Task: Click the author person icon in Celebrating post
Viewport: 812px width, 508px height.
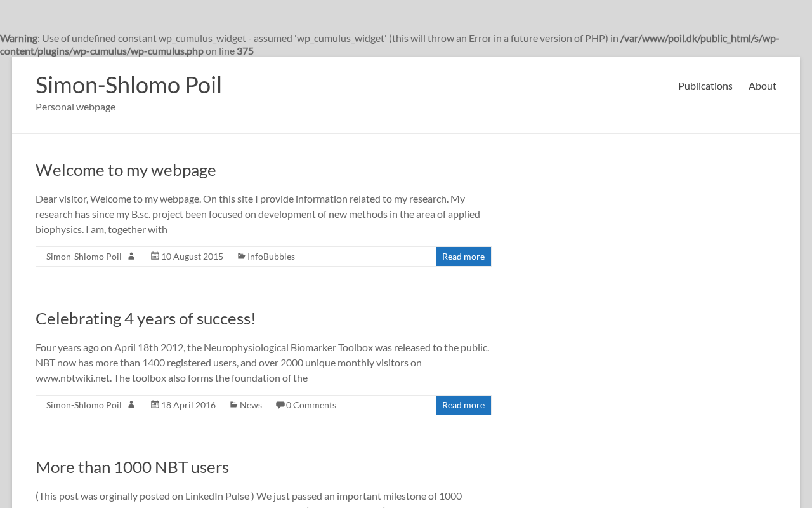Action: (x=131, y=404)
